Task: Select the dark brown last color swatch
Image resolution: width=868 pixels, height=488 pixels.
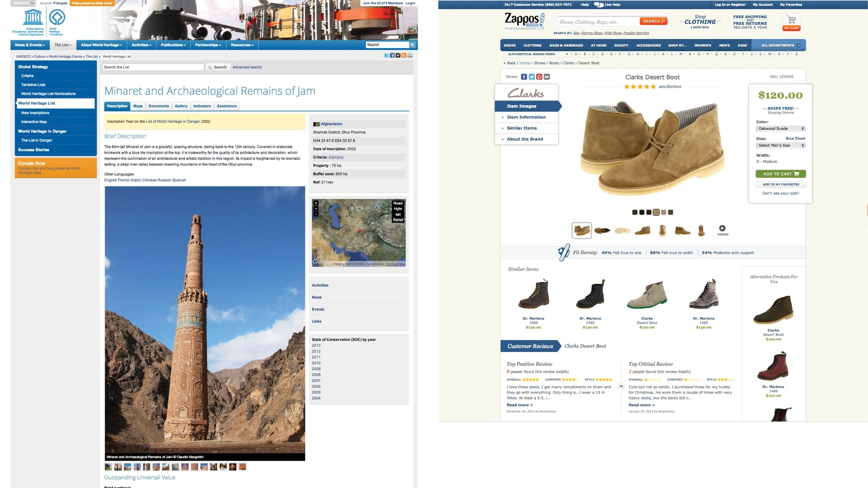Action: 670,212
